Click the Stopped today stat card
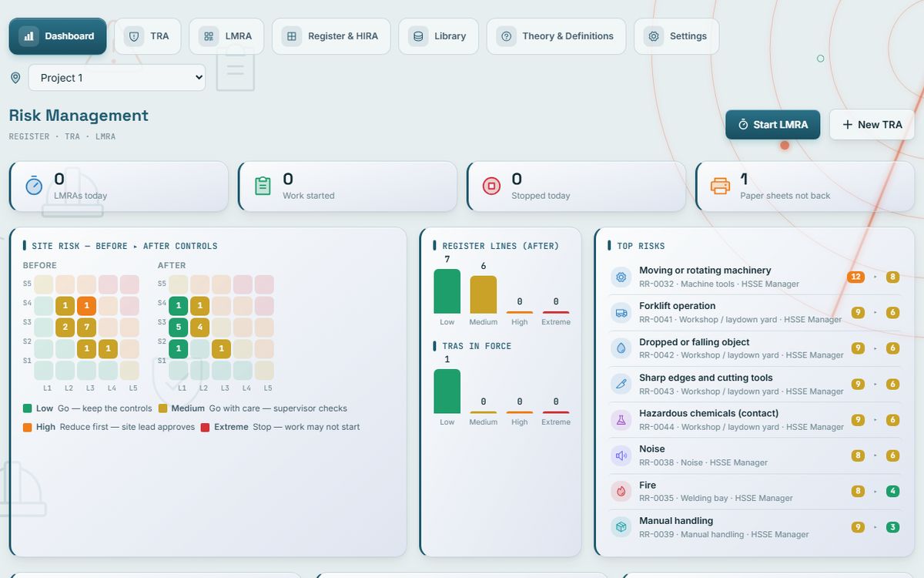This screenshot has height=578, width=924. (x=576, y=187)
